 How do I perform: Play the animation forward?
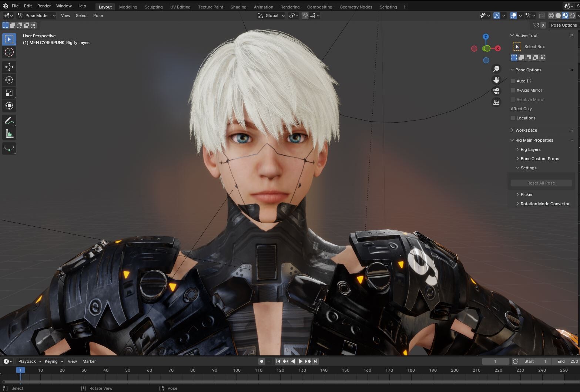tap(301, 361)
